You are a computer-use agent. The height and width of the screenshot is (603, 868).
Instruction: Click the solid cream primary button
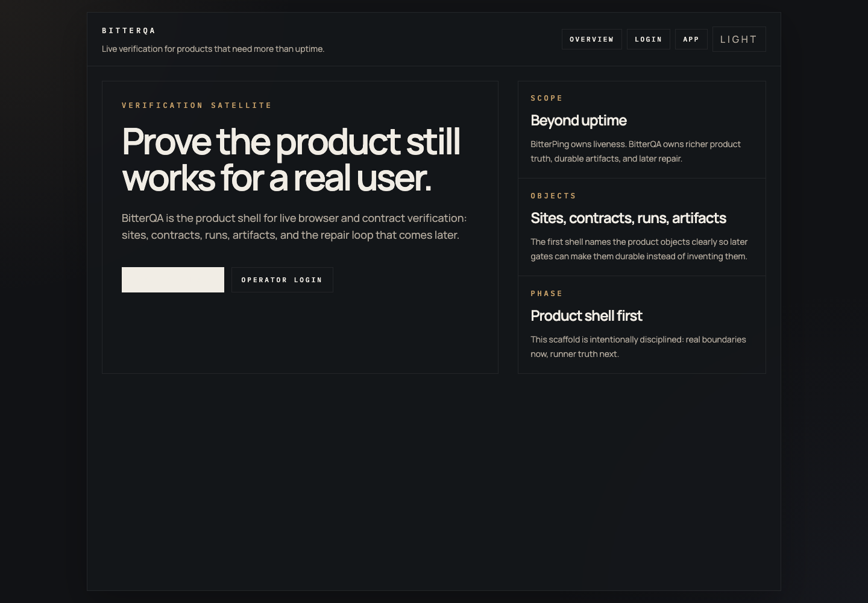(173, 279)
